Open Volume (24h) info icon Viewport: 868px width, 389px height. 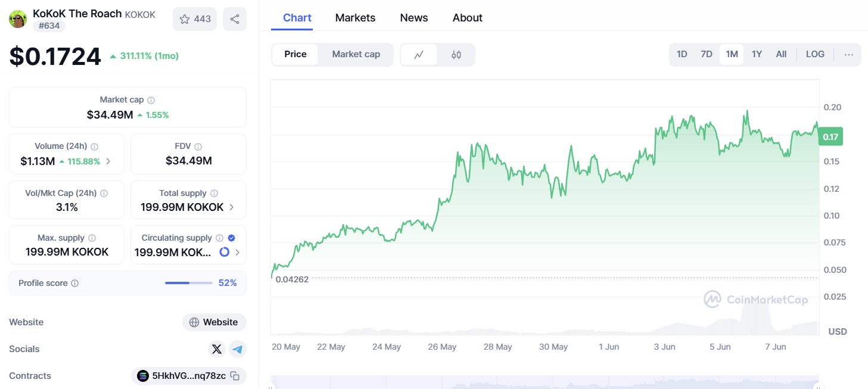point(95,147)
